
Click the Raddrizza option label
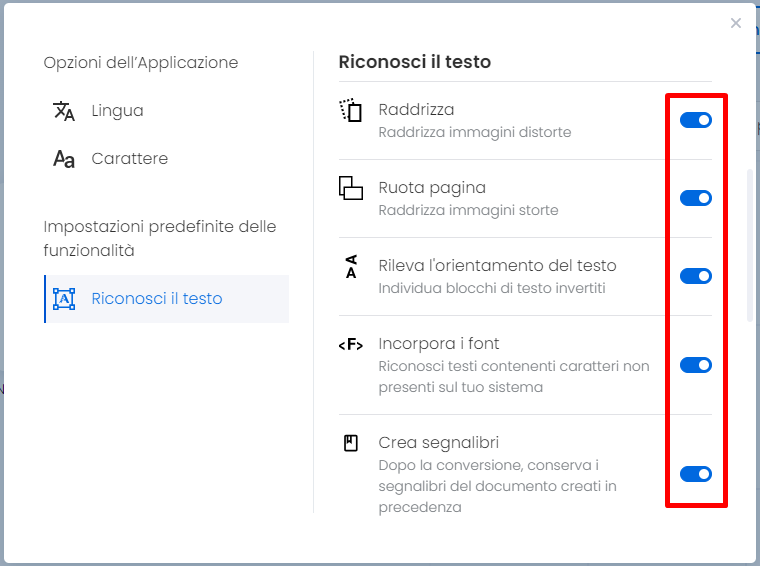(x=416, y=110)
